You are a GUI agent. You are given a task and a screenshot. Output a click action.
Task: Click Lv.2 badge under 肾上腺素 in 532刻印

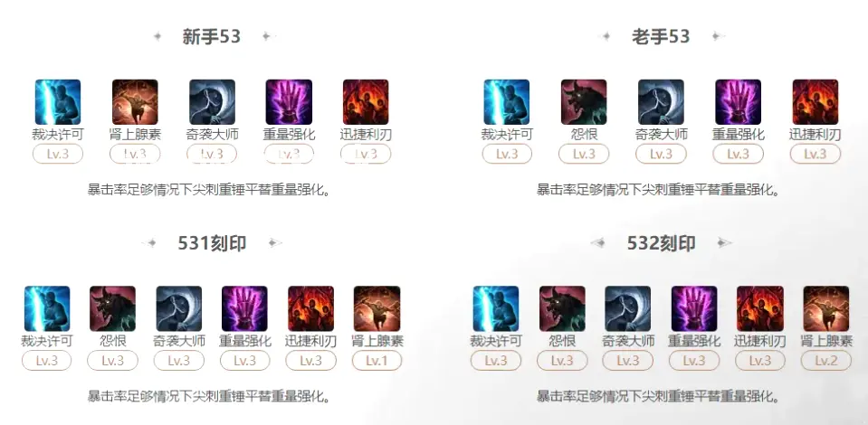[826, 361]
